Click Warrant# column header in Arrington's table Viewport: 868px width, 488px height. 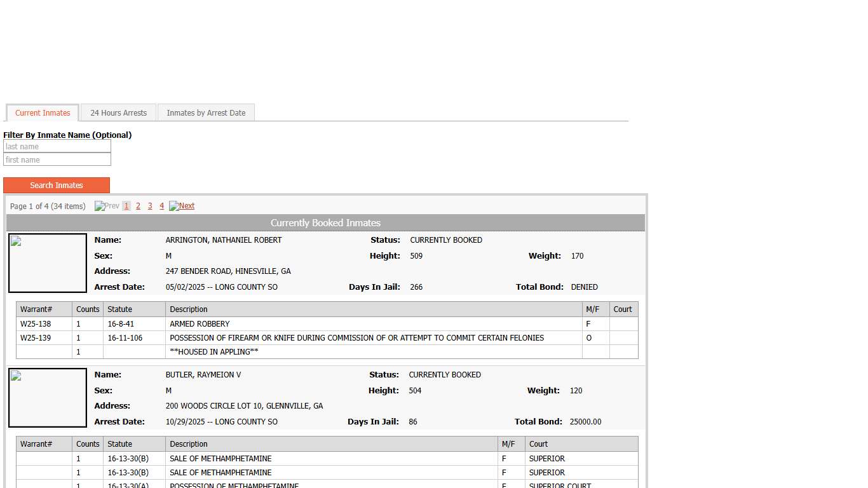click(x=36, y=309)
